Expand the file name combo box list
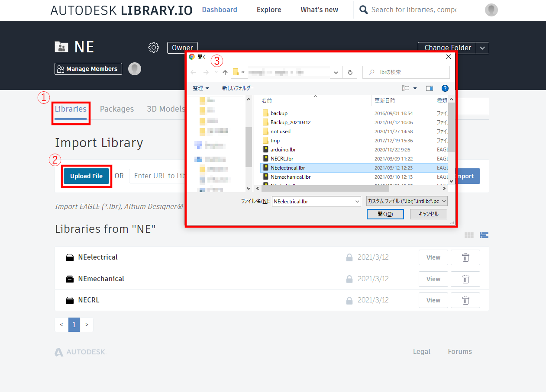This screenshot has height=392, width=546. pyautogui.click(x=357, y=201)
